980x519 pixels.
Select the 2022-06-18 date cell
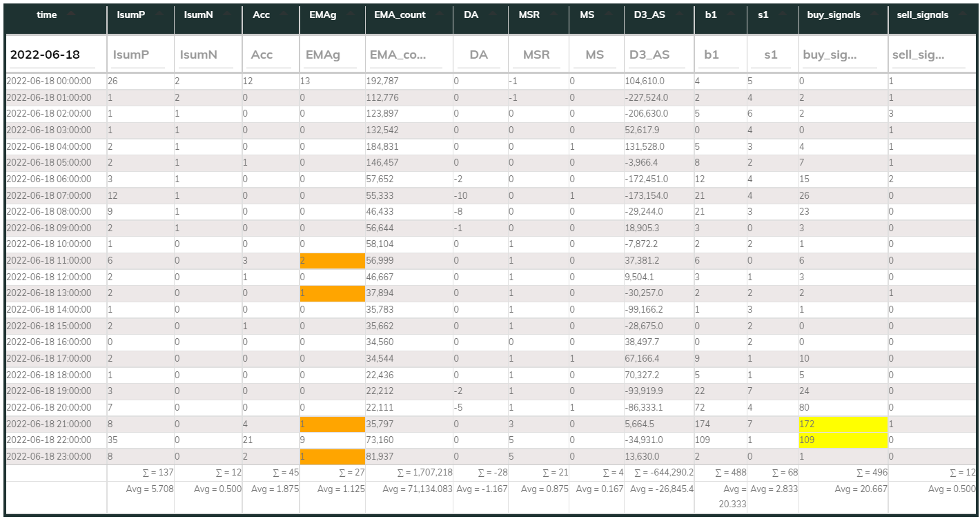pyautogui.click(x=46, y=54)
